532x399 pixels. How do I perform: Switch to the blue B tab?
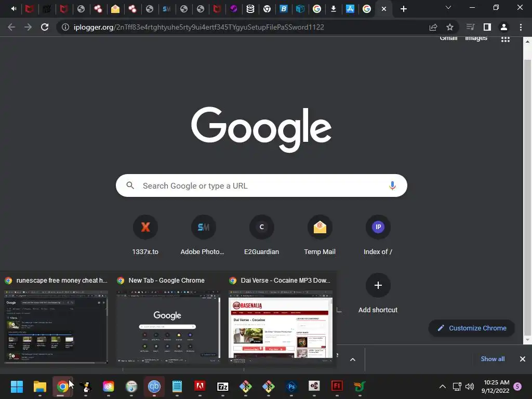pos(284,9)
